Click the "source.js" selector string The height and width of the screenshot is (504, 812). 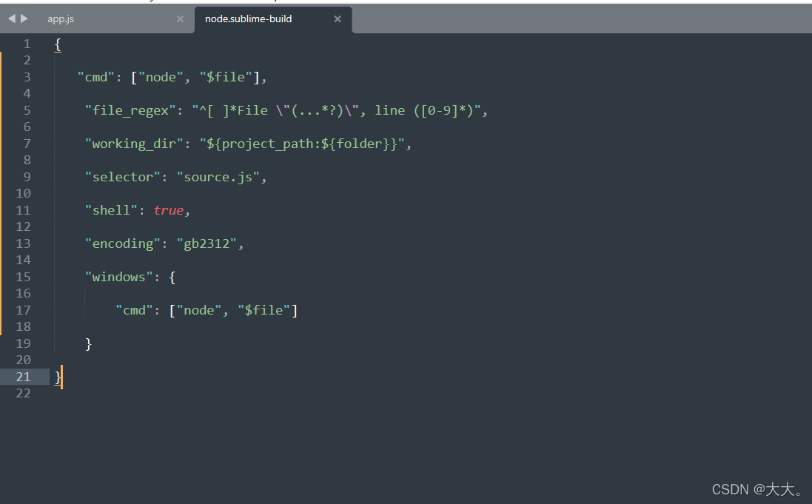pos(218,176)
